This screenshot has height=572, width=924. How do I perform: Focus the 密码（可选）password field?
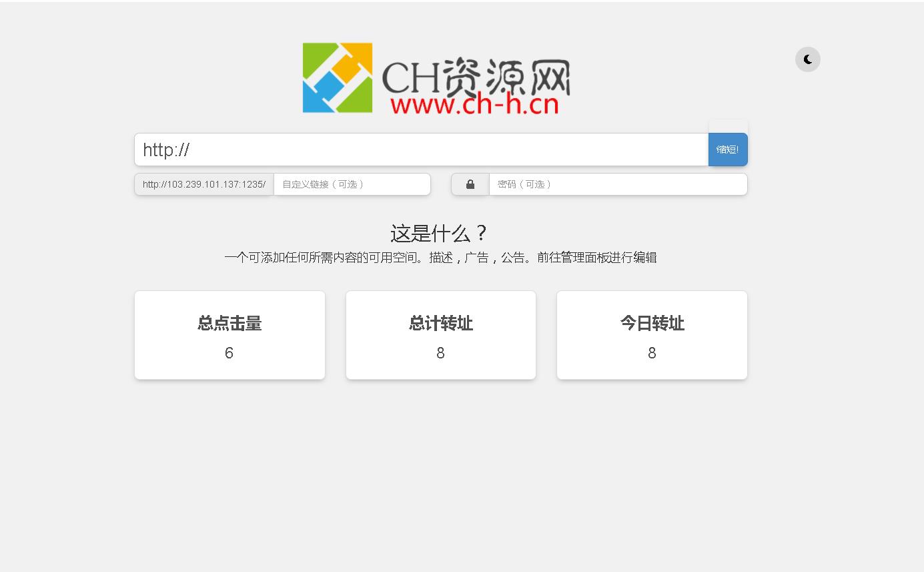(x=618, y=184)
